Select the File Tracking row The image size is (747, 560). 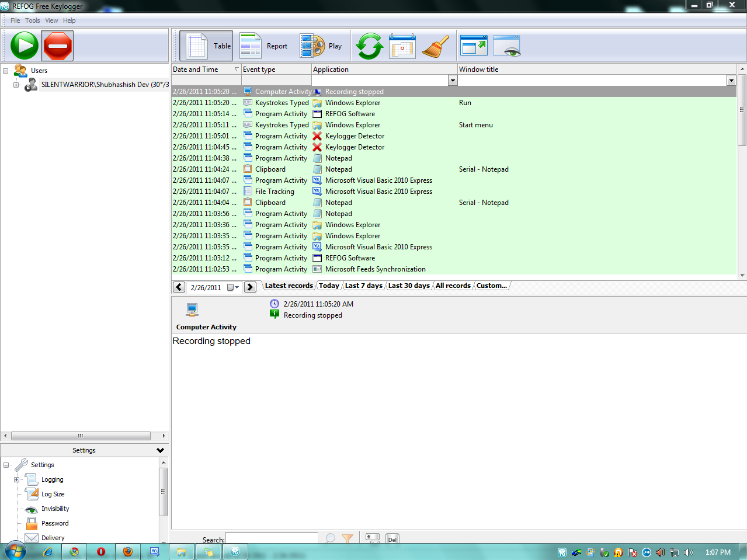[454, 192]
